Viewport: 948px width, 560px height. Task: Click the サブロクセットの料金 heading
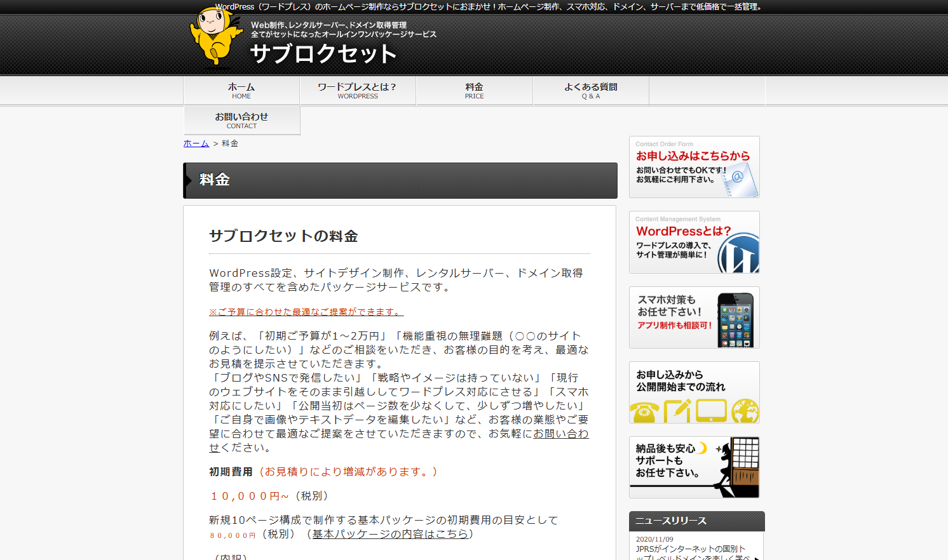click(283, 236)
